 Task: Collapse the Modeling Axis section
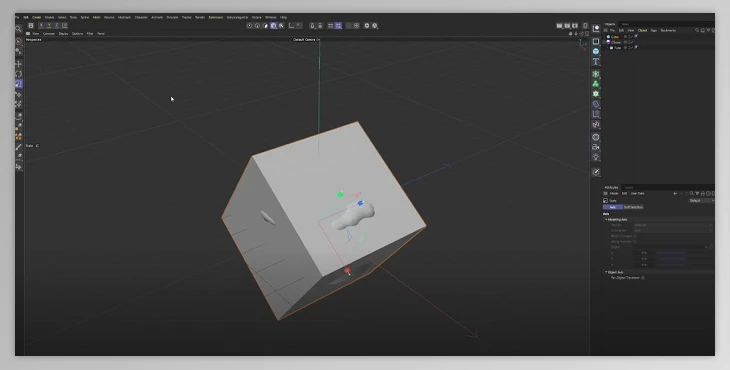coord(606,219)
